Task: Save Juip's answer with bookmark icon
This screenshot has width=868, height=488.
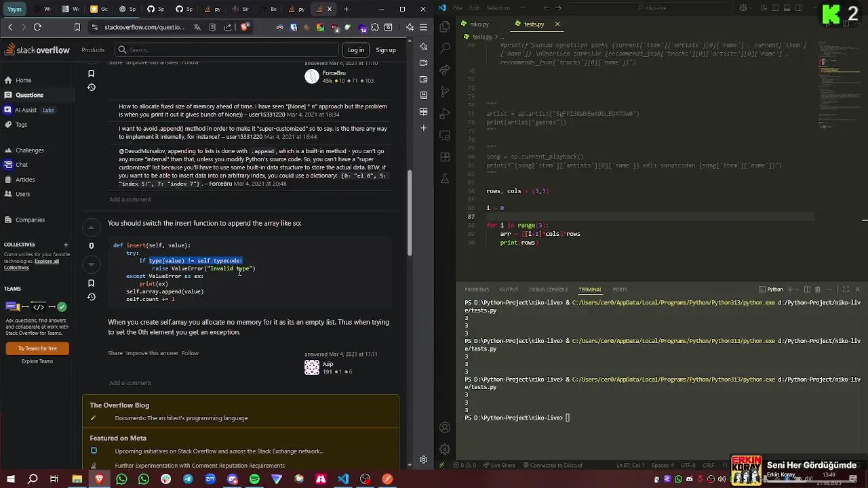Action: click(91, 283)
